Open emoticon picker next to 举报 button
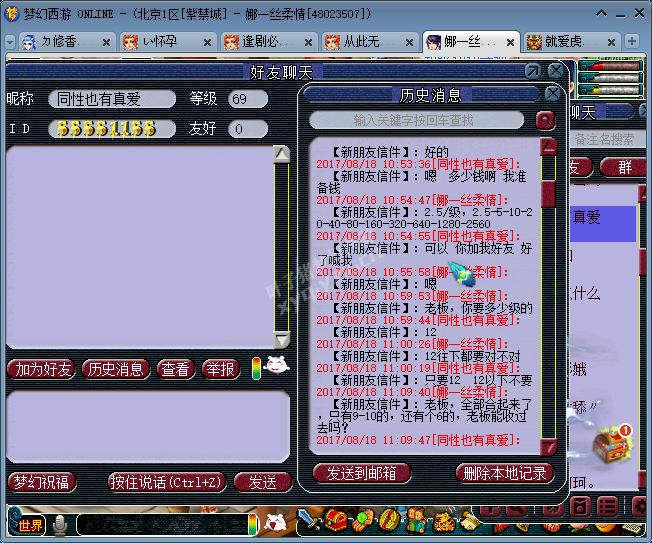 coord(277,366)
